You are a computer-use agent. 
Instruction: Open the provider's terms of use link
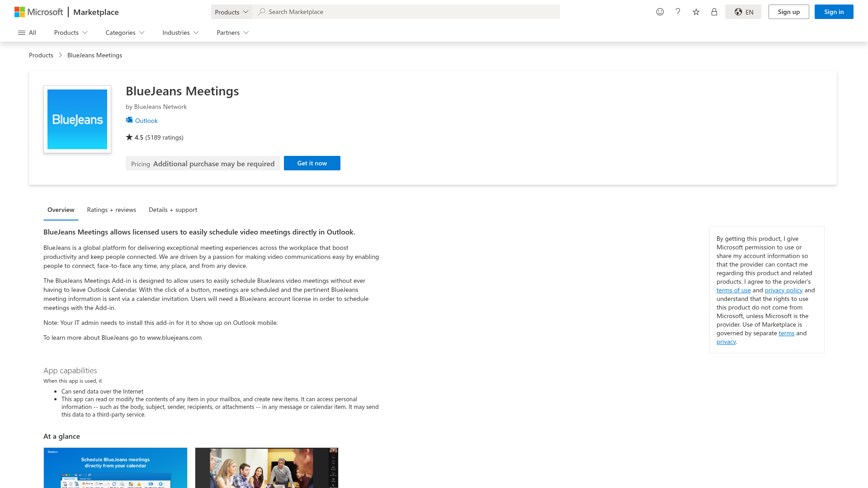[733, 290]
